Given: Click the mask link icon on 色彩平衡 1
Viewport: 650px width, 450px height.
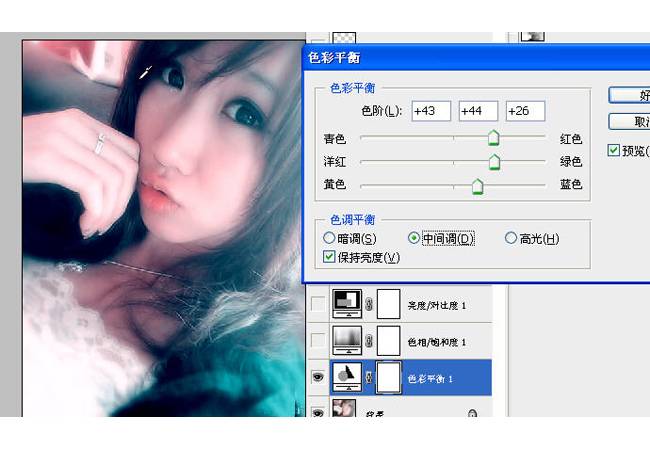Looking at the screenshot, I should pyautogui.click(x=369, y=377).
